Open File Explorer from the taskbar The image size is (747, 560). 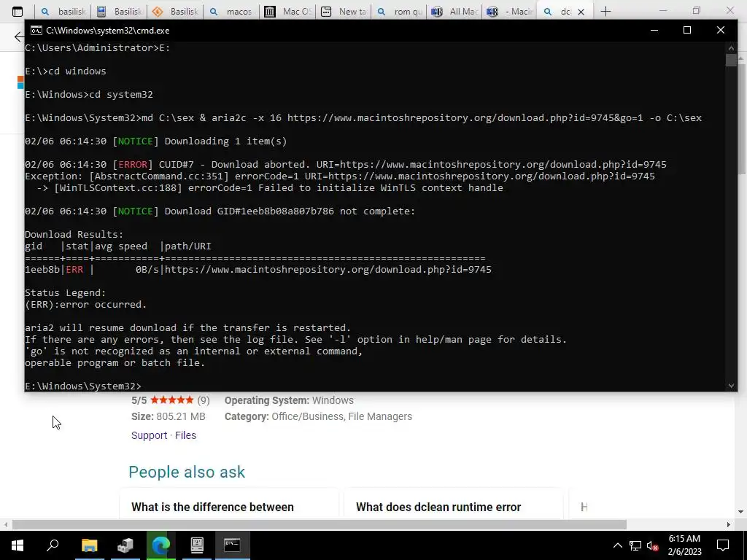89,545
